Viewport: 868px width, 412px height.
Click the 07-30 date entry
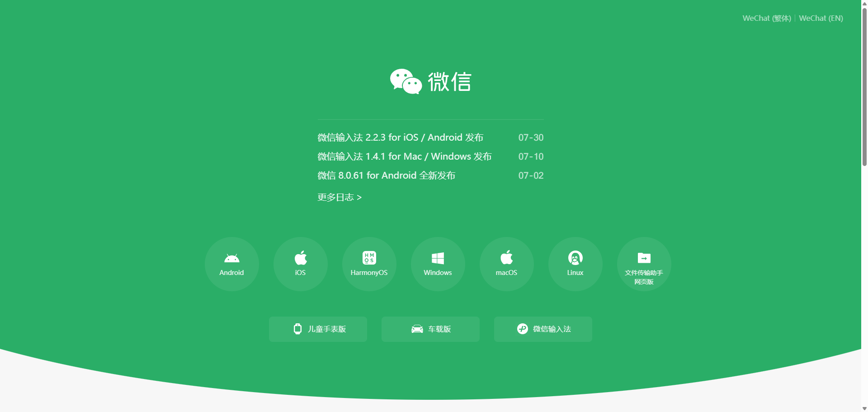pyautogui.click(x=531, y=137)
